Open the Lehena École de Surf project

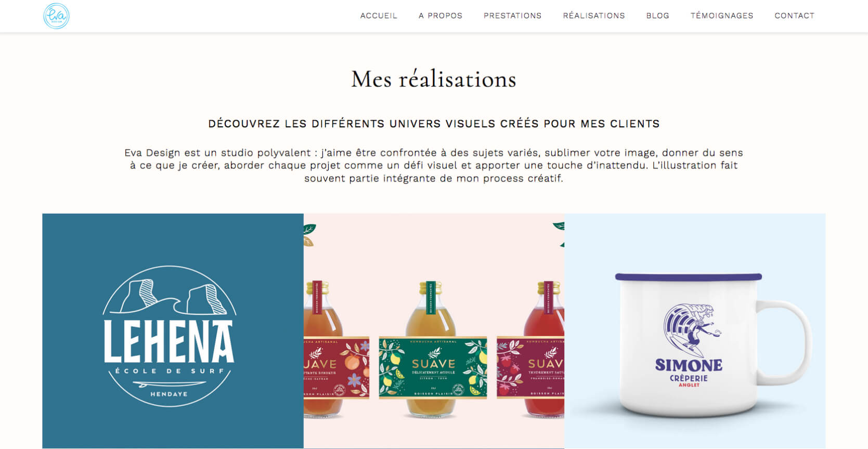(x=173, y=331)
